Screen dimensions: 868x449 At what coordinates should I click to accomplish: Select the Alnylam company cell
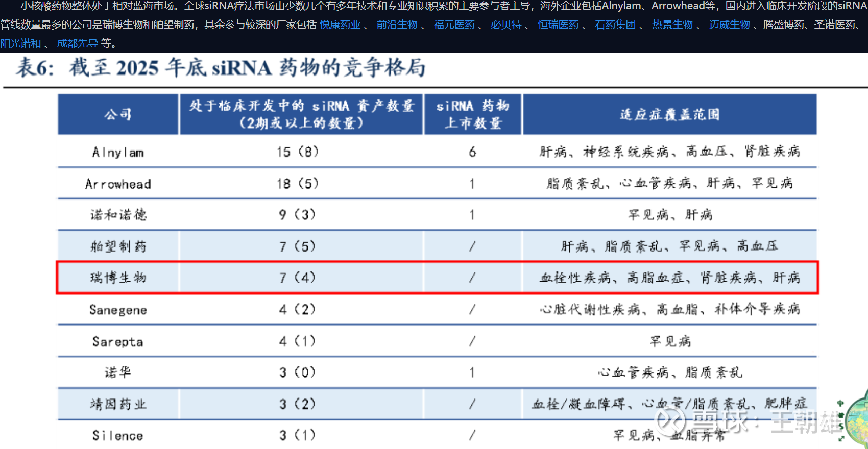point(118,153)
